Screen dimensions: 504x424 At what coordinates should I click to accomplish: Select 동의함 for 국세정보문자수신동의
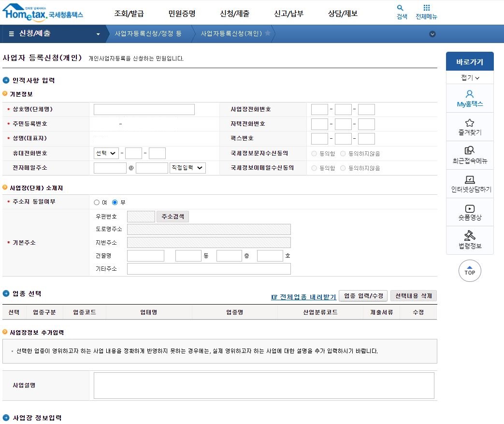[314, 154]
